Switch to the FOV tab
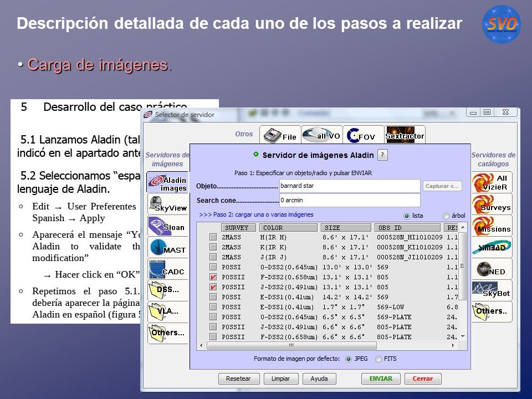 point(363,135)
